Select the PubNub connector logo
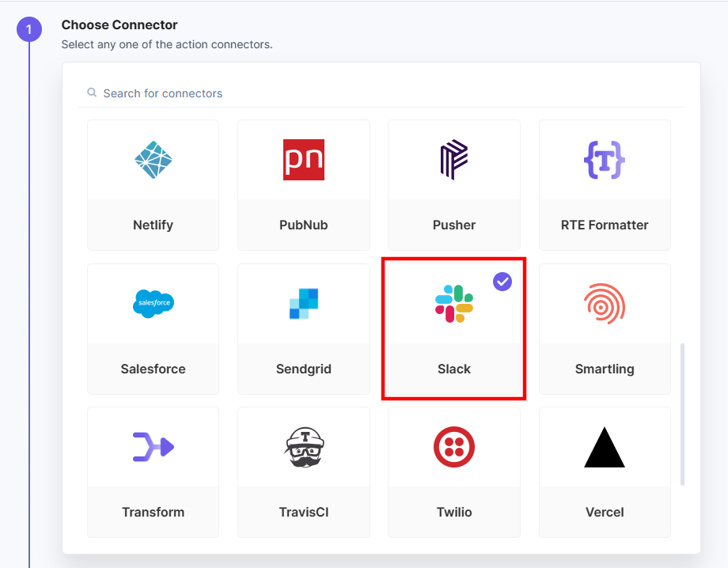Image resolution: width=728 pixels, height=568 pixels. point(304,160)
